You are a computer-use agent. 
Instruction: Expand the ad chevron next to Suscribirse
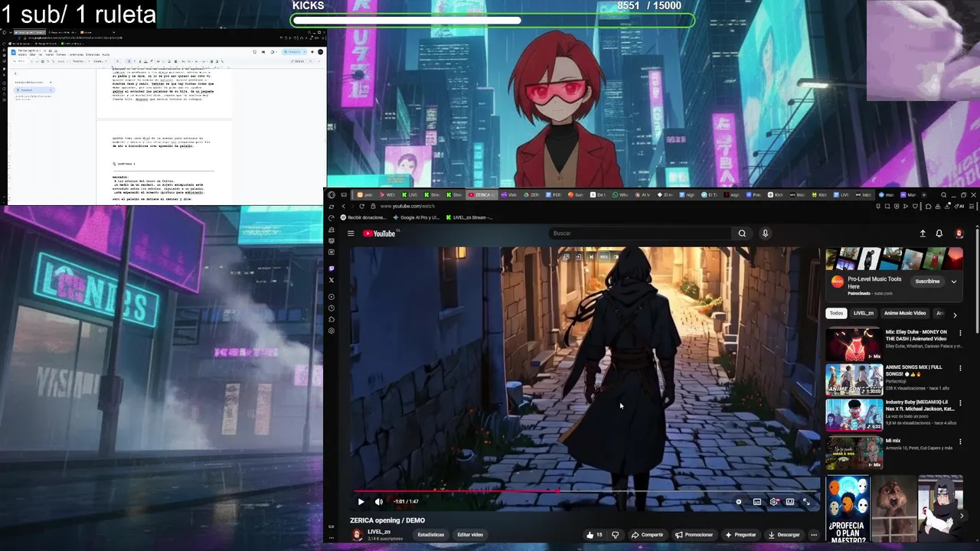point(954,282)
